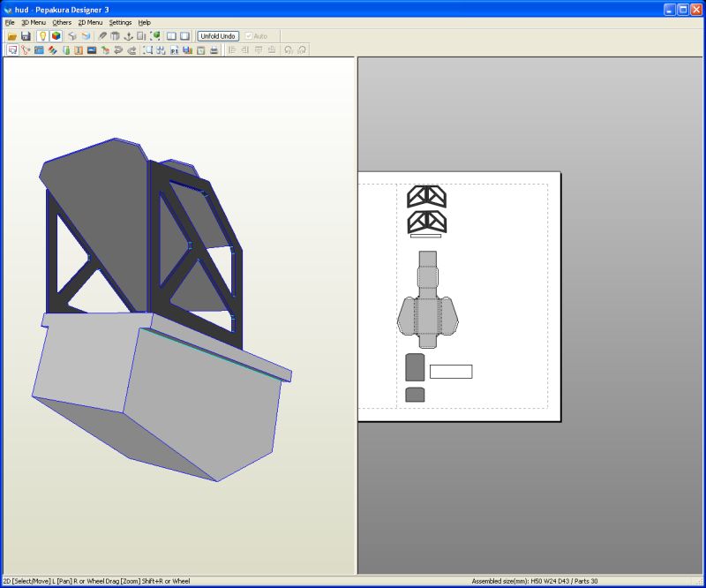The height and width of the screenshot is (588, 706).
Task: Toggle textured display with the cube icon
Action: click(56, 35)
